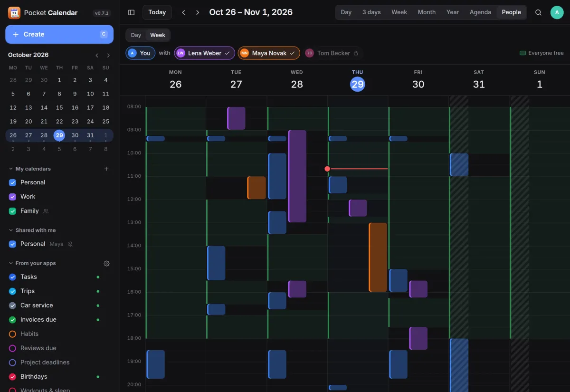Click Lena Weber's avatar badge
570x392 pixels.
tap(180, 53)
